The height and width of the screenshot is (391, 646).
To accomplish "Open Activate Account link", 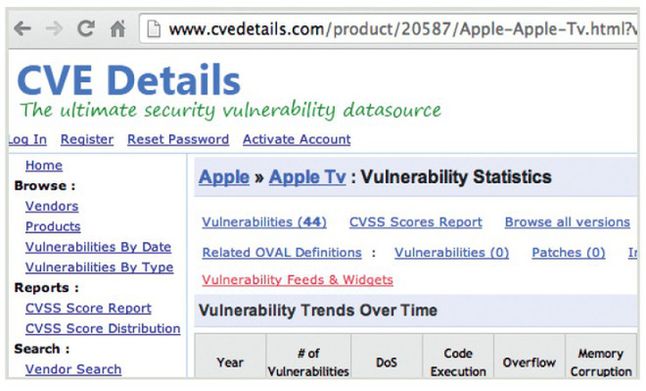I will (297, 139).
